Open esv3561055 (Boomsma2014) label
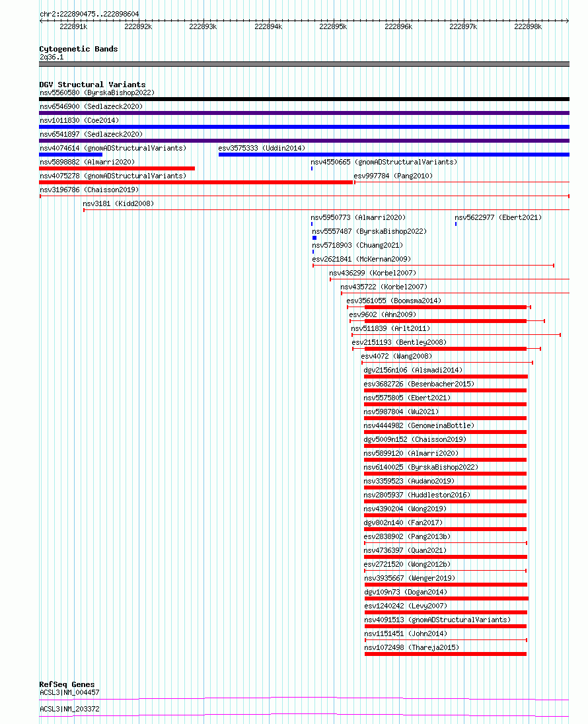This screenshot has width=588, height=724. point(394,301)
